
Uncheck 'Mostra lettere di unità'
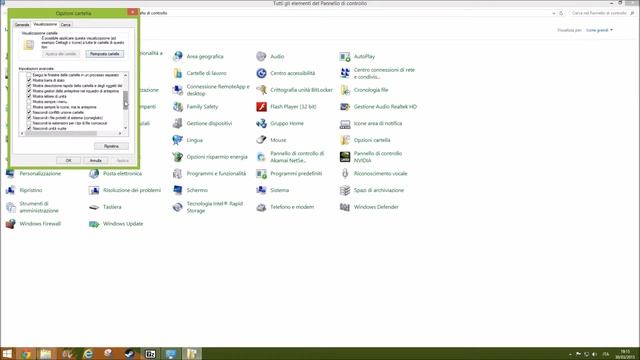[29, 96]
